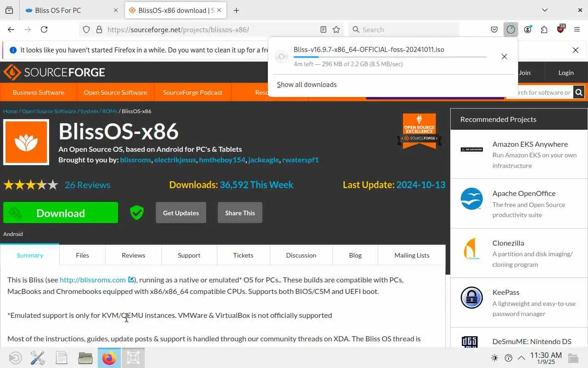Open site security padlock info
Image resolution: width=588 pixels, height=368 pixels.
tap(99, 29)
